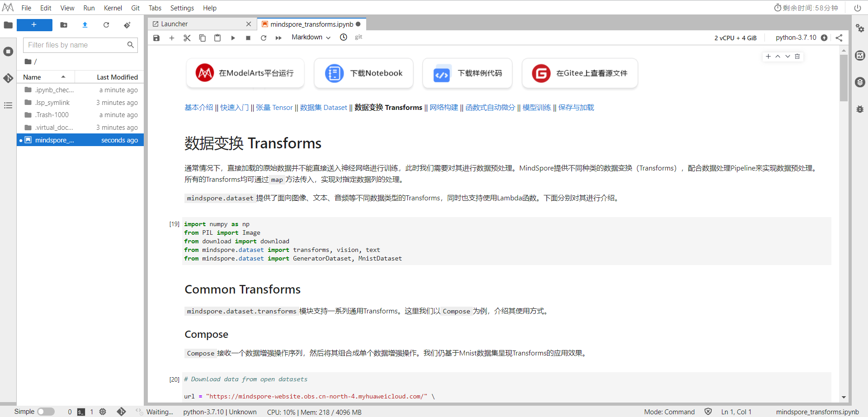Insert a cell below with the toolbar plus

(172, 38)
